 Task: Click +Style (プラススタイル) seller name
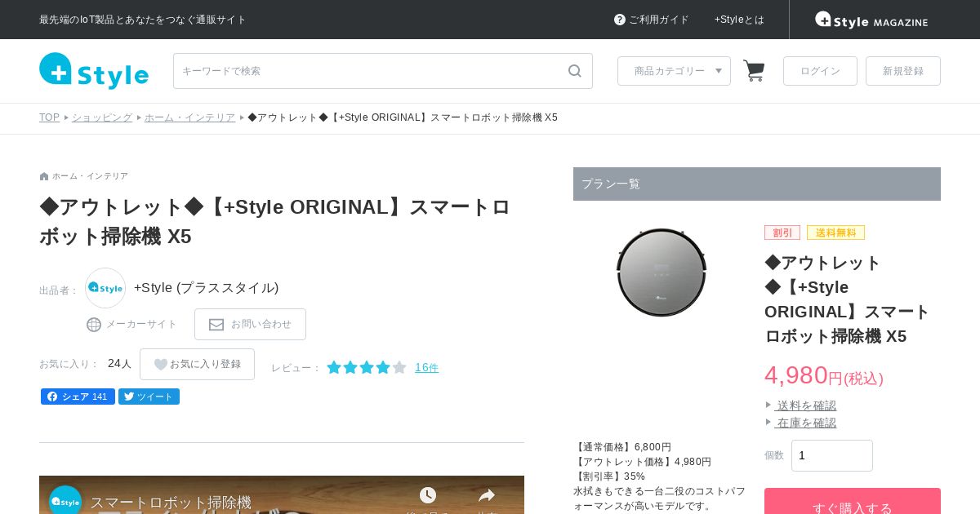[207, 288]
